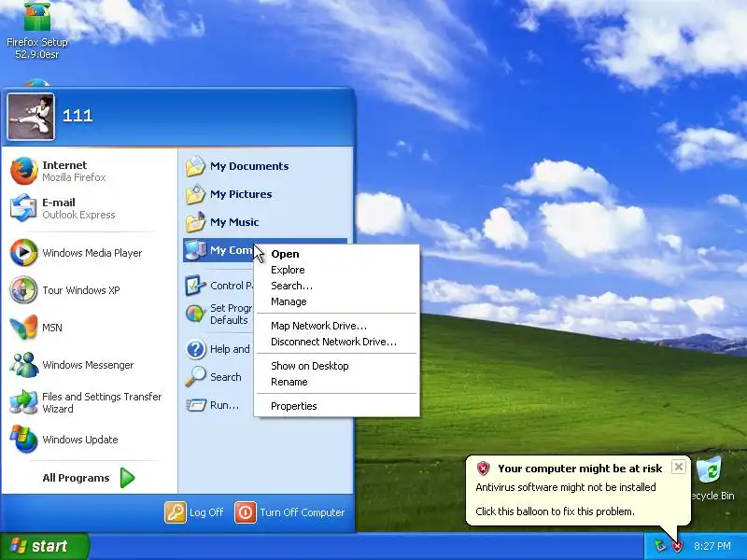
Task: Open Search magnifier icon in Start menu
Action: tap(195, 377)
